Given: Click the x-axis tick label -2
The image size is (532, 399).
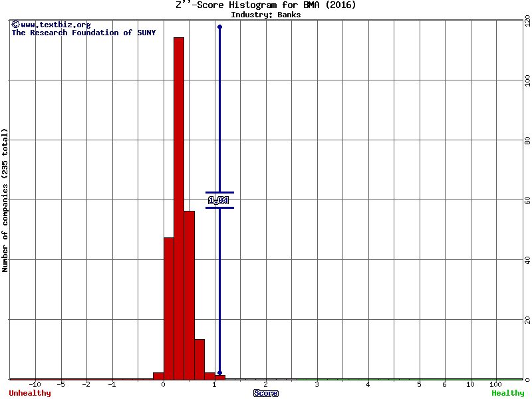Looking at the screenshot, I should [86, 384].
